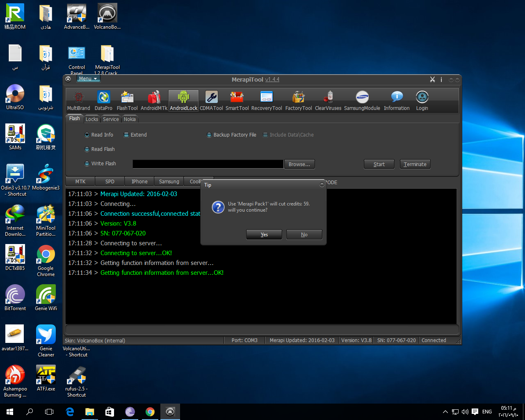
Task: Click the scissors icon in MerapiTool title bar
Action: pyautogui.click(x=432, y=80)
